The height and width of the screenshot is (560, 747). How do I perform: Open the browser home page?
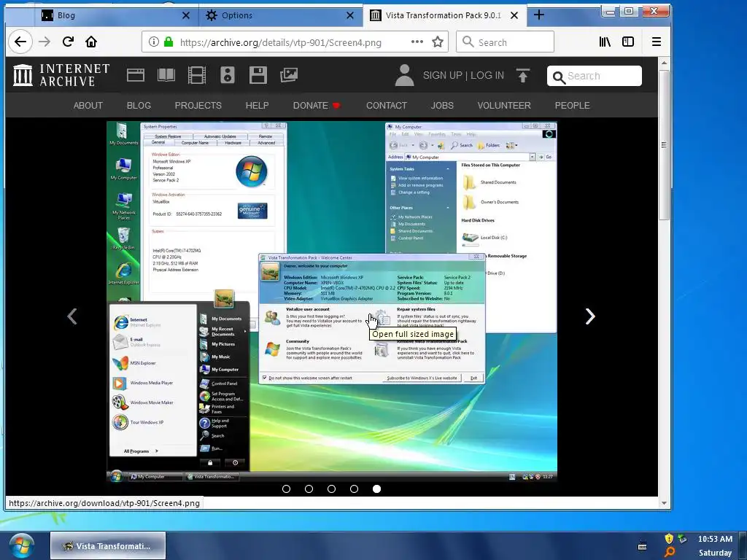(91, 42)
